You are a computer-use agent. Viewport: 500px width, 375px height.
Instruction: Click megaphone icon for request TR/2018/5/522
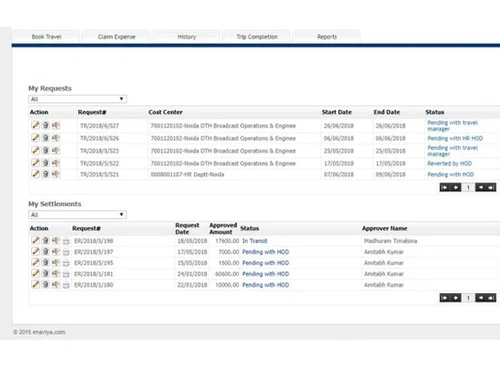click(56, 163)
